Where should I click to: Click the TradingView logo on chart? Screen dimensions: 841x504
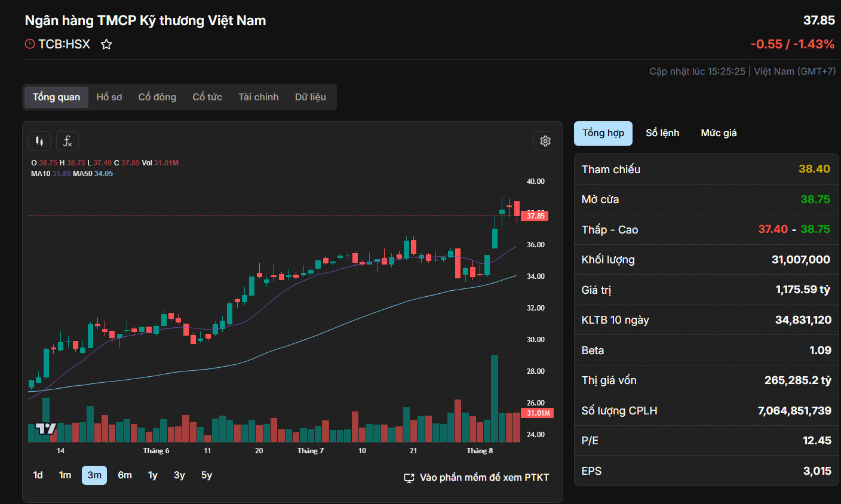tap(45, 429)
